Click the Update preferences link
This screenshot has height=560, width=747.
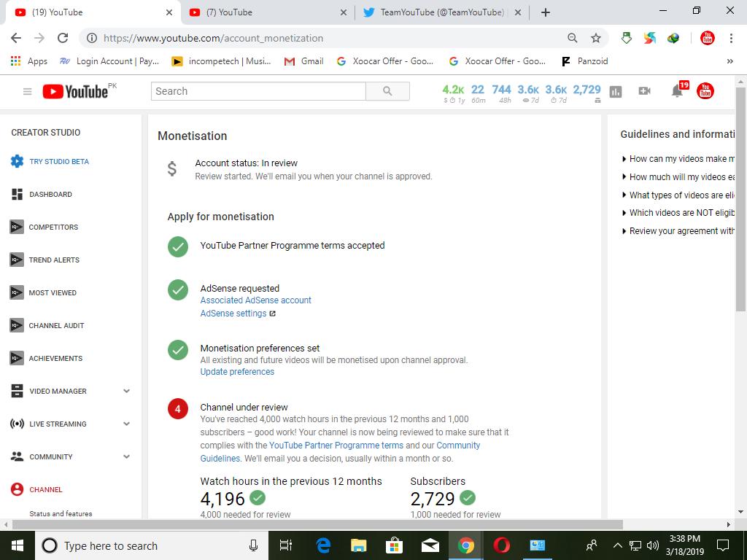pyautogui.click(x=237, y=372)
